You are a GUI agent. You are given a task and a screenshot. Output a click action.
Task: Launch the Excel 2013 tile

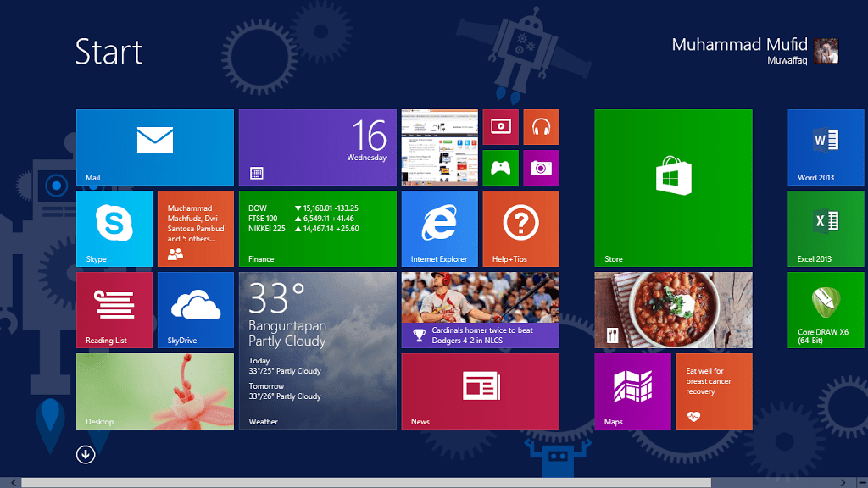(x=826, y=229)
